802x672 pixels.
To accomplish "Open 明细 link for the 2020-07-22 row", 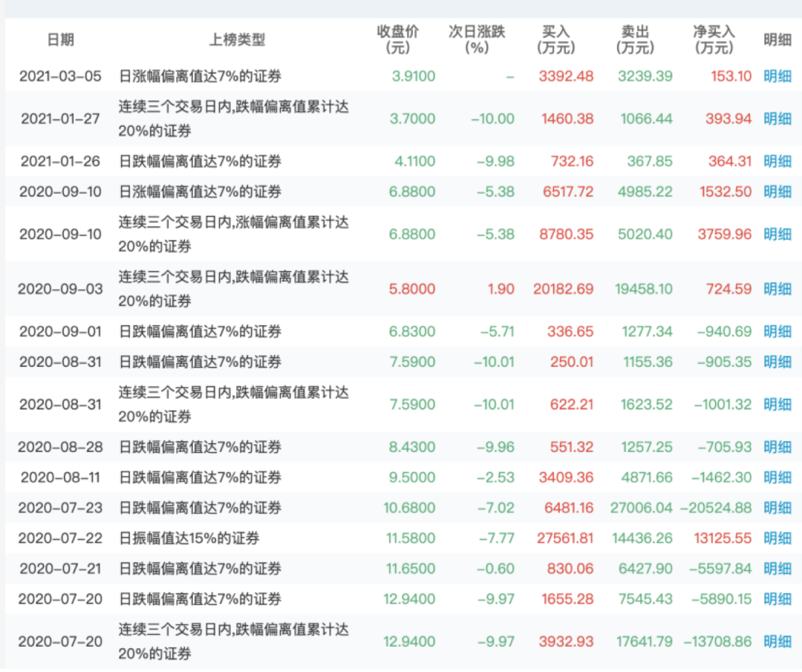I will (x=777, y=538).
